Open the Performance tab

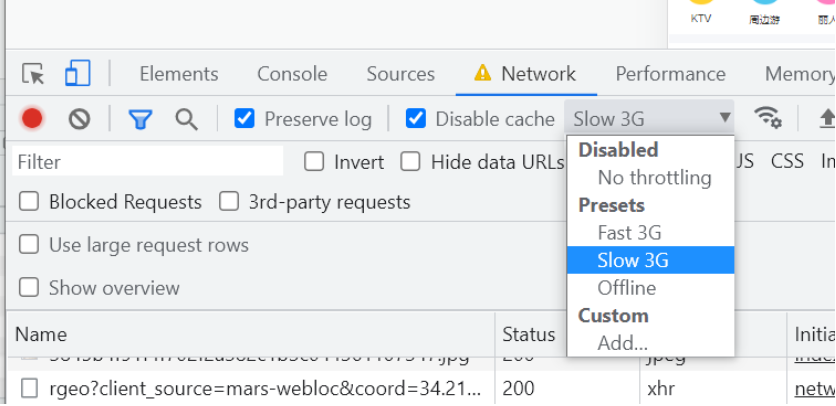point(670,74)
